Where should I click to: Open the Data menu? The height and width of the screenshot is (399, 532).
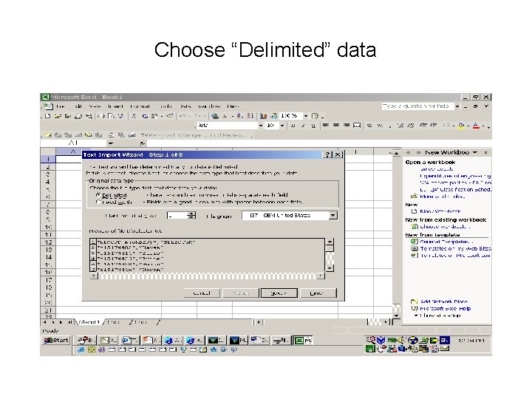coord(185,106)
